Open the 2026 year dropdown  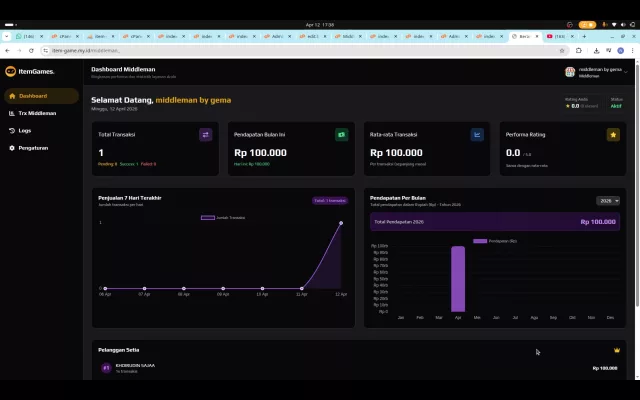[608, 201]
